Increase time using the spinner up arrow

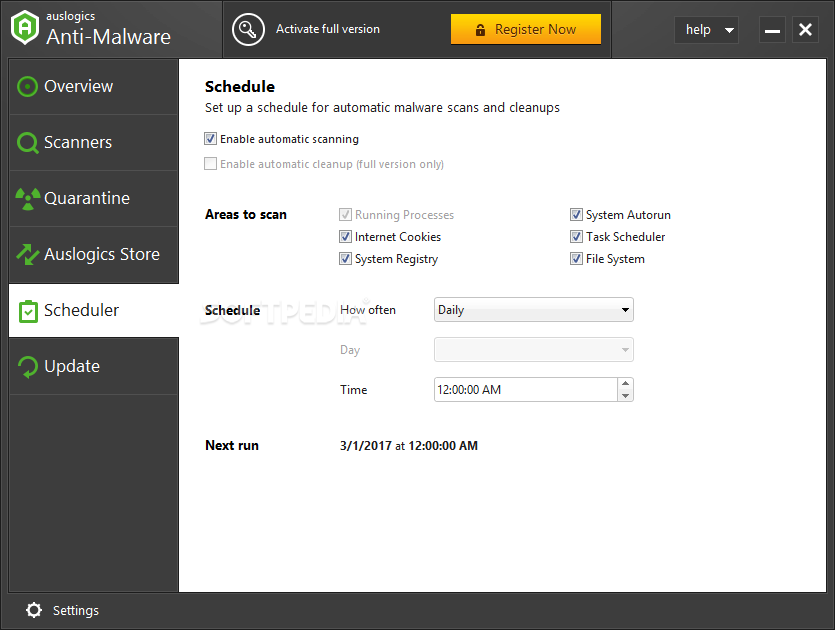pyautogui.click(x=625, y=383)
